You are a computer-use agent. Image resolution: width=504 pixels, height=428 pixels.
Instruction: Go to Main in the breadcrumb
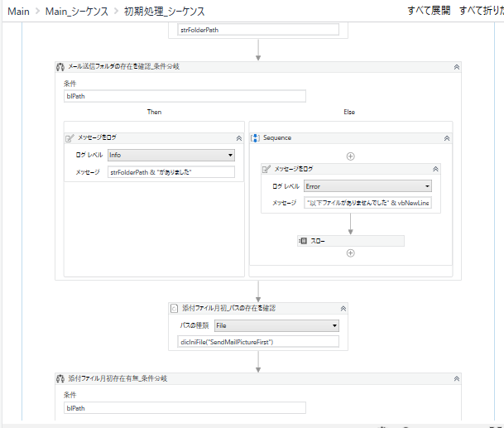click(18, 12)
